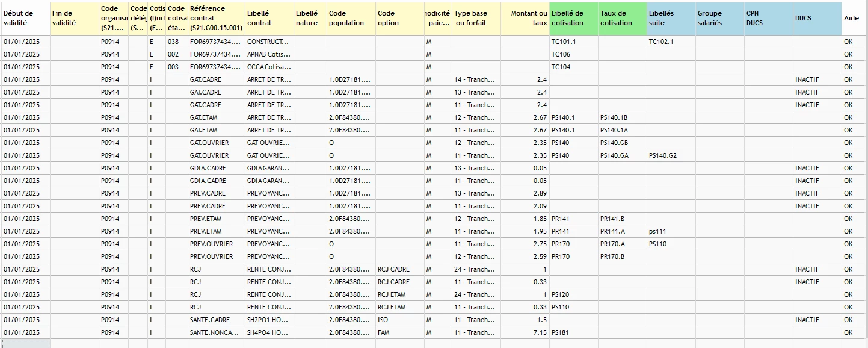
Task: Click the 'Début de validité' column header
Action: tap(25, 18)
